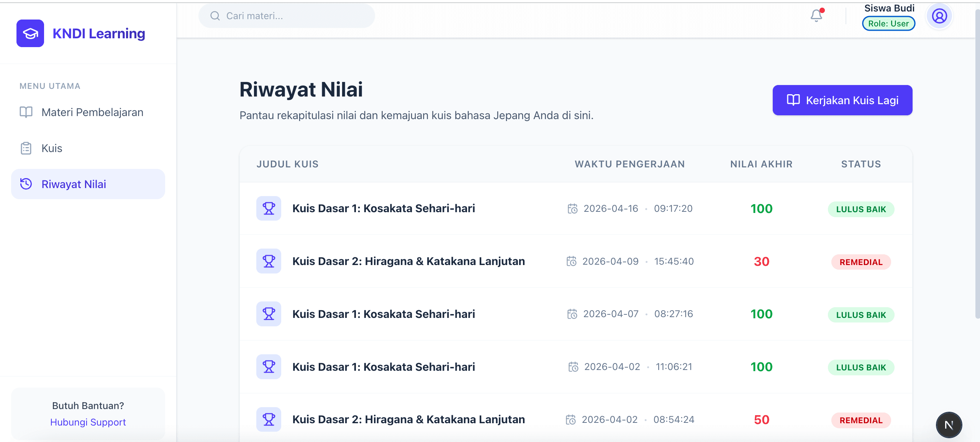The width and height of the screenshot is (980, 442).
Task: Click trophy icon for the 2026-04-09 quiz
Action: [x=269, y=261]
